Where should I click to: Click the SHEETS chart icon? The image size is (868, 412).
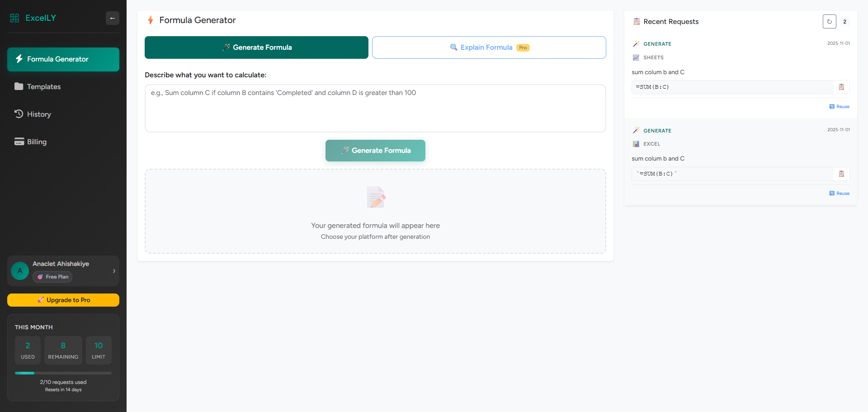tap(636, 57)
